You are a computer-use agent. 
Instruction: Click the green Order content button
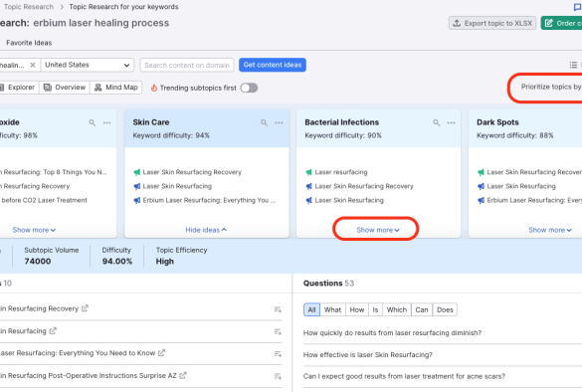point(561,23)
